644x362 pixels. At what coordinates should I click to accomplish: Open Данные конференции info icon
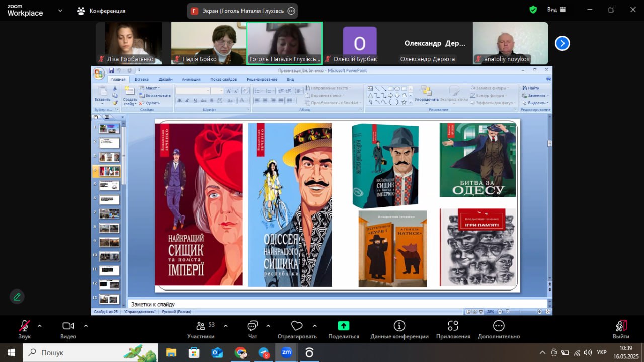click(399, 326)
